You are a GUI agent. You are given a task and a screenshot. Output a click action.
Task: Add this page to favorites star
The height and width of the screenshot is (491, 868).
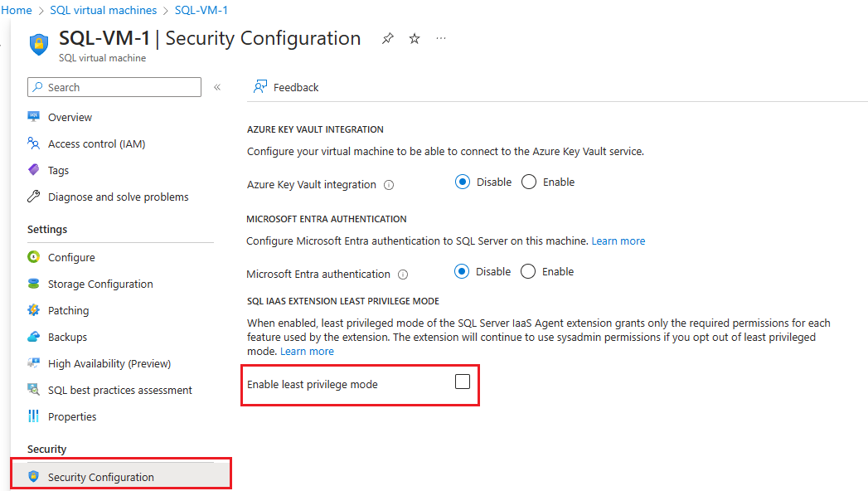(x=415, y=39)
